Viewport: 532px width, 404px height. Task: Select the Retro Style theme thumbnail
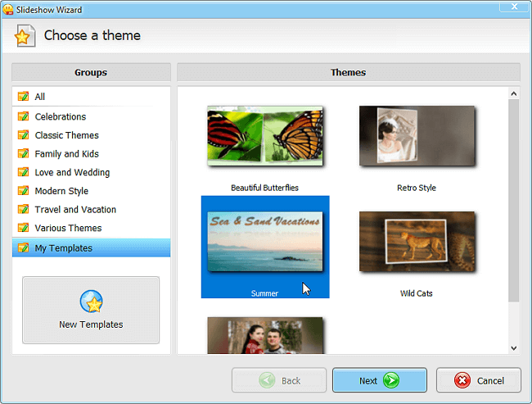(x=417, y=135)
